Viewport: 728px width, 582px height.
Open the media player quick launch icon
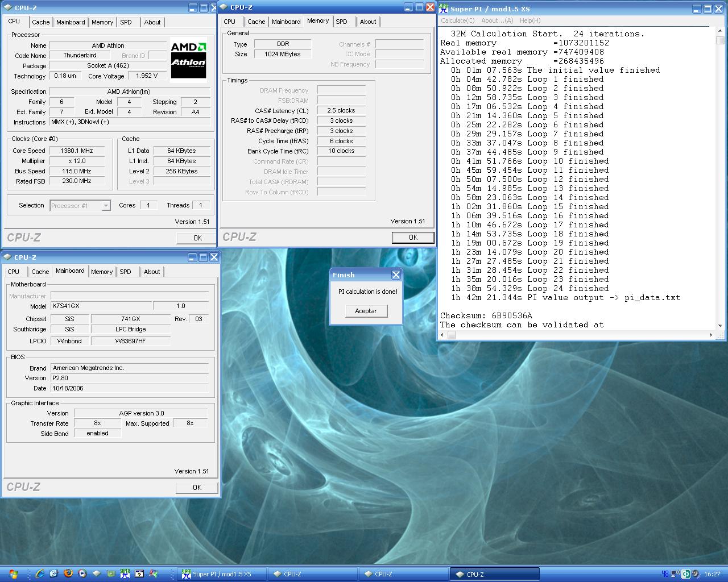tap(82, 573)
